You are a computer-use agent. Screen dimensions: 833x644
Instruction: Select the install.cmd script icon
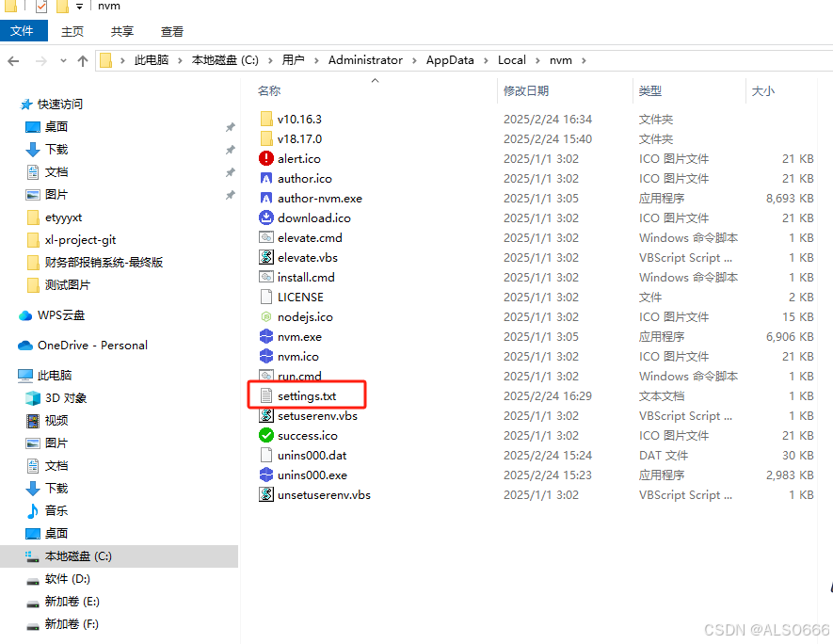(x=266, y=277)
